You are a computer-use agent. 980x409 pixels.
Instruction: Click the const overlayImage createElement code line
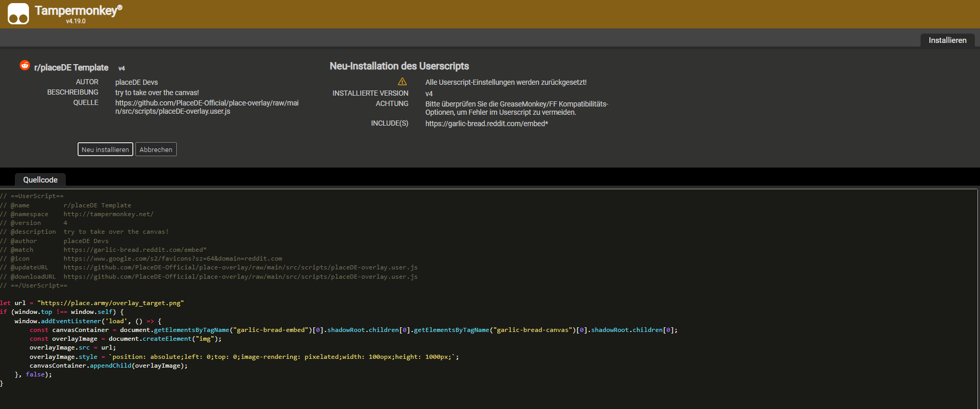[x=126, y=339]
